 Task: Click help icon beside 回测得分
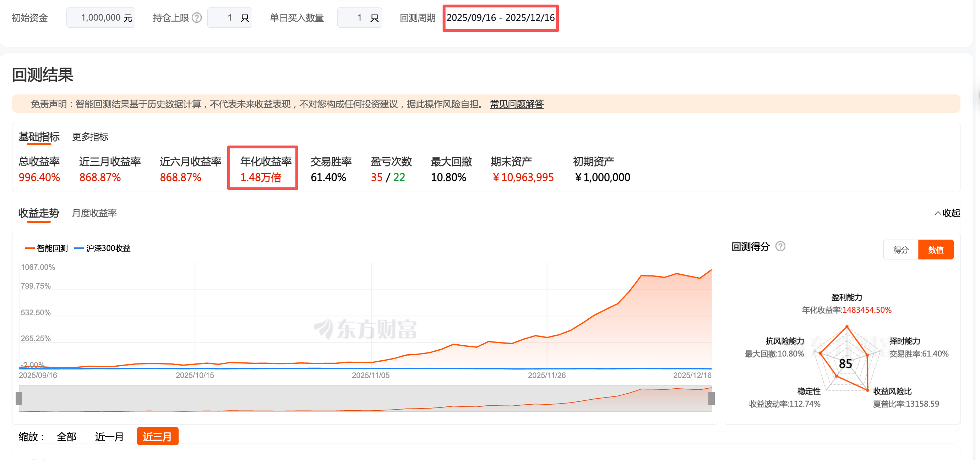[x=780, y=246]
